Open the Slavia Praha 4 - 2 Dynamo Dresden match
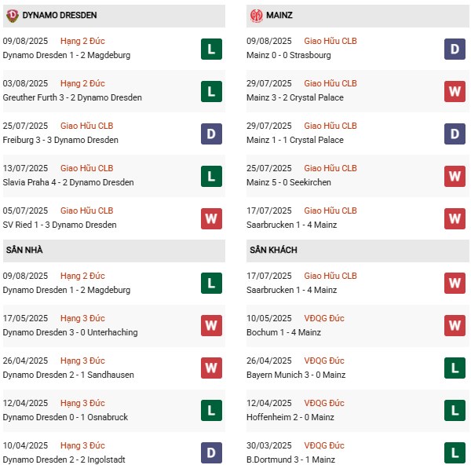The width and height of the screenshot is (471, 476). pos(68,182)
